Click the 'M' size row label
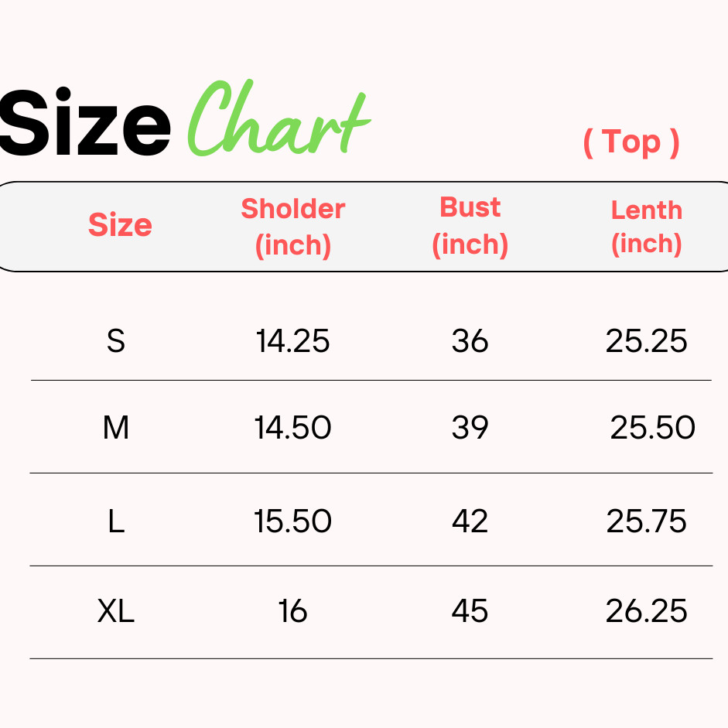Image resolution: width=728 pixels, height=728 pixels. [116, 428]
